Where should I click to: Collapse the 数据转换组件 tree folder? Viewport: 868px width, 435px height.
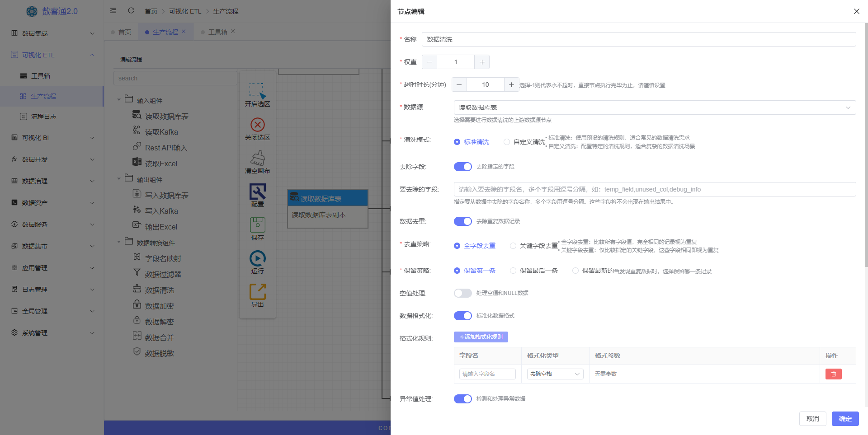coord(119,243)
